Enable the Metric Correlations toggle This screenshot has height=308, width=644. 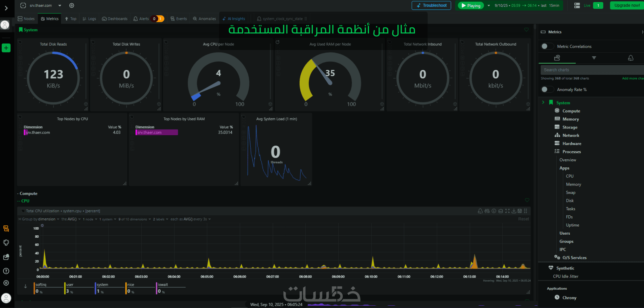(x=547, y=46)
